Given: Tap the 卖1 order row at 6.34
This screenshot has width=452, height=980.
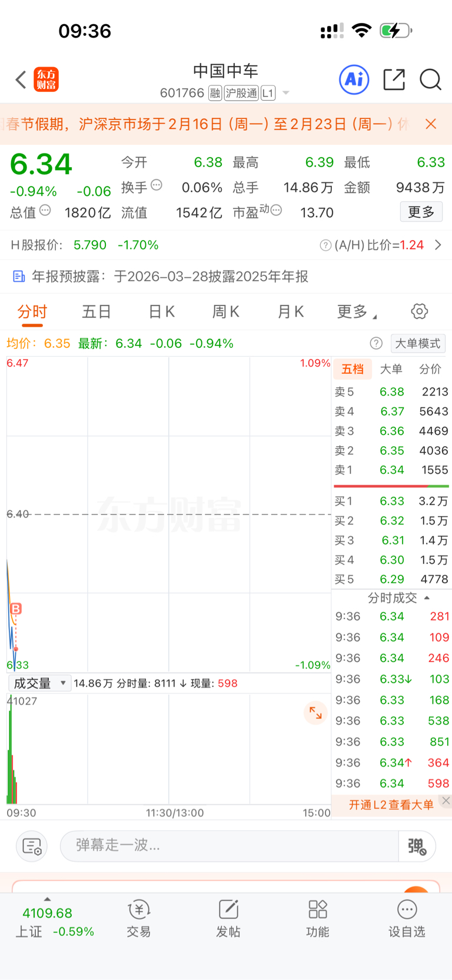Looking at the screenshot, I should (x=391, y=470).
